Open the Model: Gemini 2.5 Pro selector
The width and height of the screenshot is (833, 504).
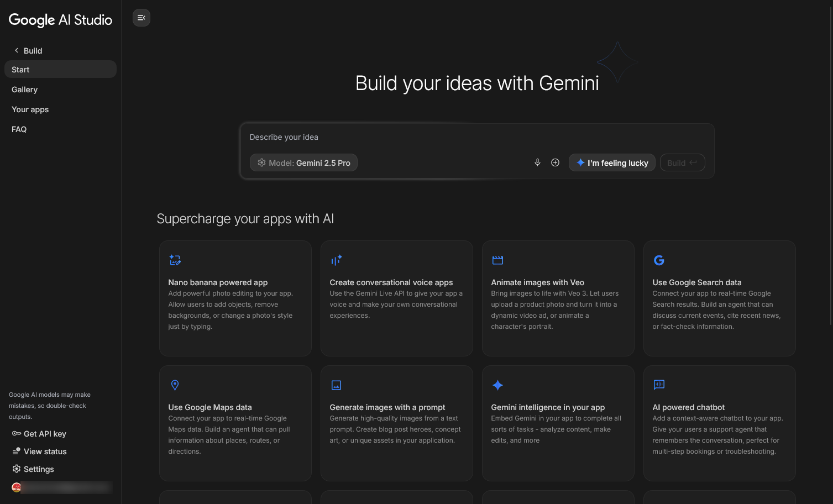pos(303,162)
